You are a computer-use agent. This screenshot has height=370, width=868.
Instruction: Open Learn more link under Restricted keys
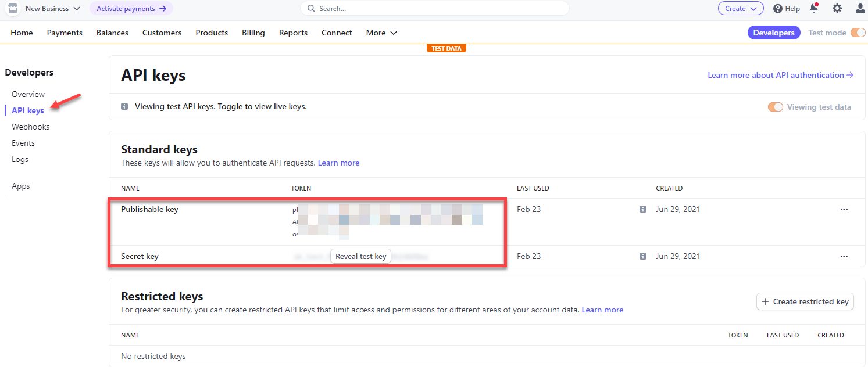coord(602,310)
